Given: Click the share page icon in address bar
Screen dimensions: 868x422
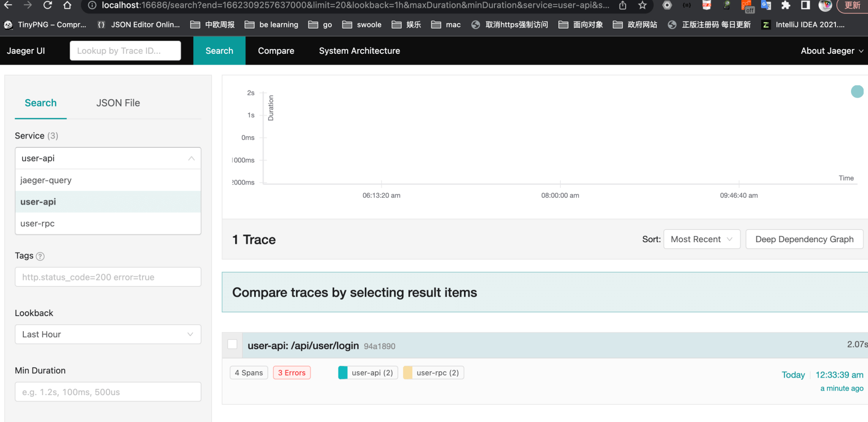Looking at the screenshot, I should tap(623, 5).
